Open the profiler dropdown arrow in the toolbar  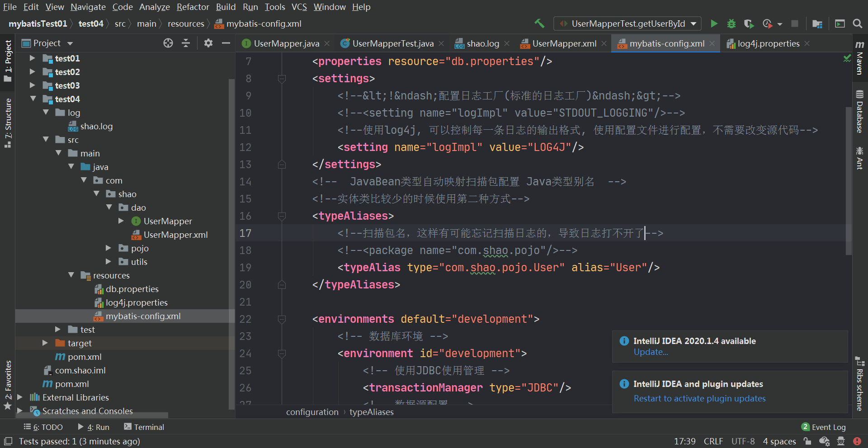pyautogui.click(x=780, y=24)
